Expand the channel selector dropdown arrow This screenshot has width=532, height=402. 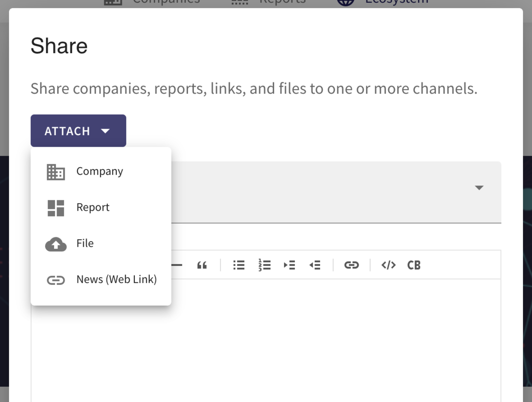pos(479,188)
